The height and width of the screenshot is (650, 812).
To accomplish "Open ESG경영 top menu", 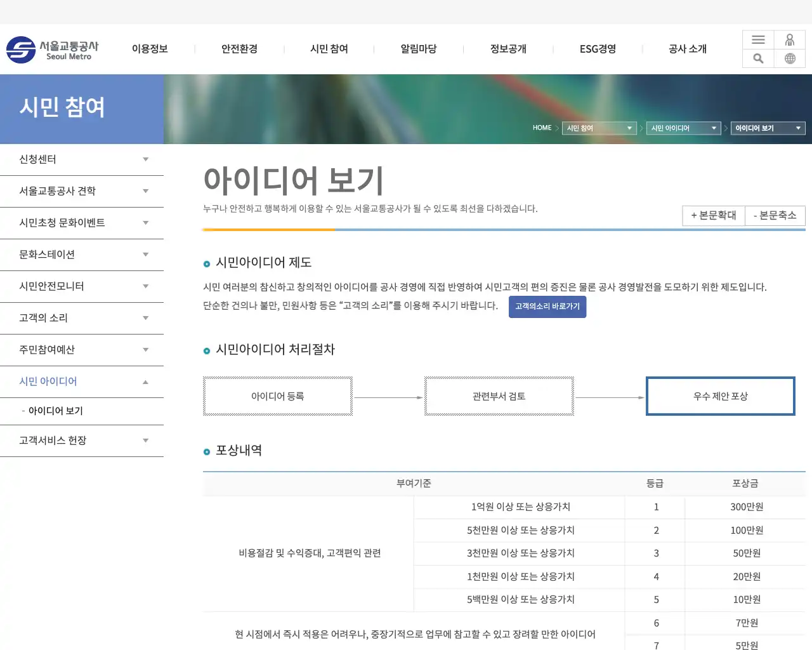I will point(598,49).
